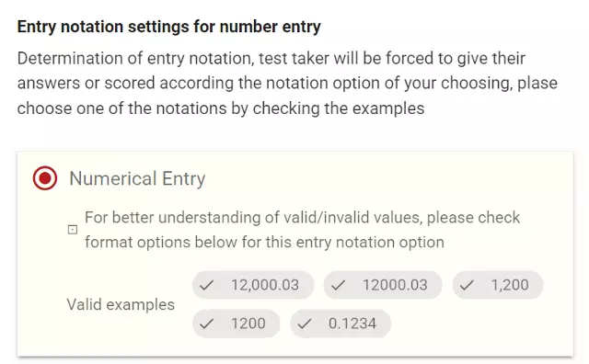
Task: Click the description line starting 'Determination of entry notation'
Action: [271, 59]
